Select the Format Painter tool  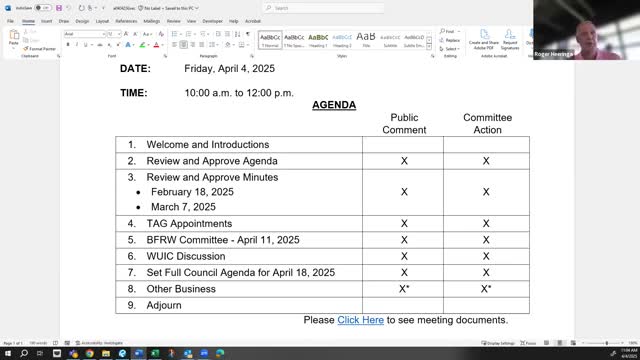[x=40, y=49]
